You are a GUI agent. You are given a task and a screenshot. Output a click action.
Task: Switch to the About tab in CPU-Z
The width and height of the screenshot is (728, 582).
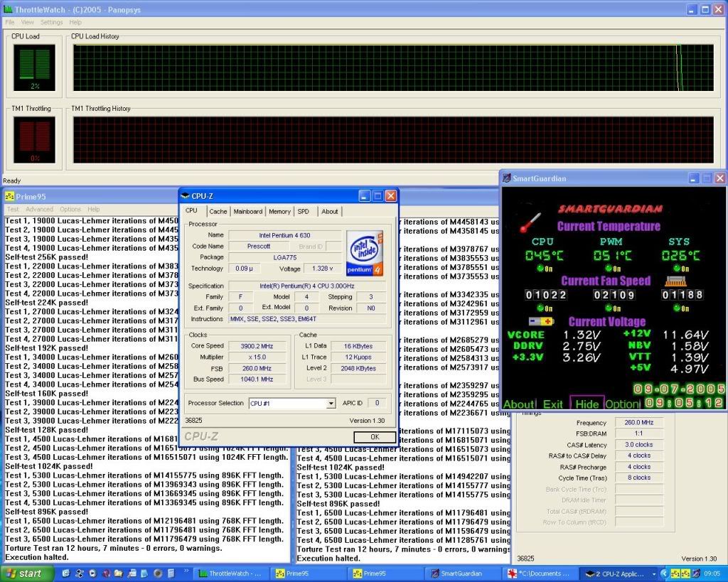tap(330, 212)
